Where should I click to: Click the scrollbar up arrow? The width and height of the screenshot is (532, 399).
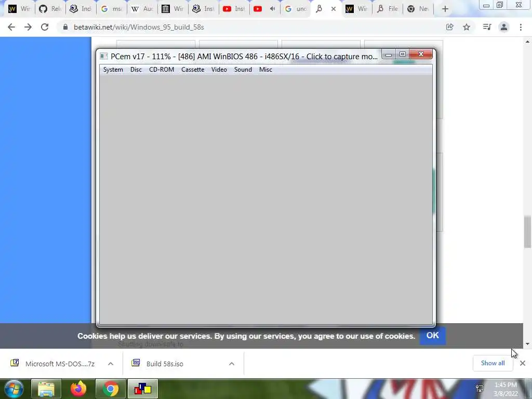(x=527, y=42)
